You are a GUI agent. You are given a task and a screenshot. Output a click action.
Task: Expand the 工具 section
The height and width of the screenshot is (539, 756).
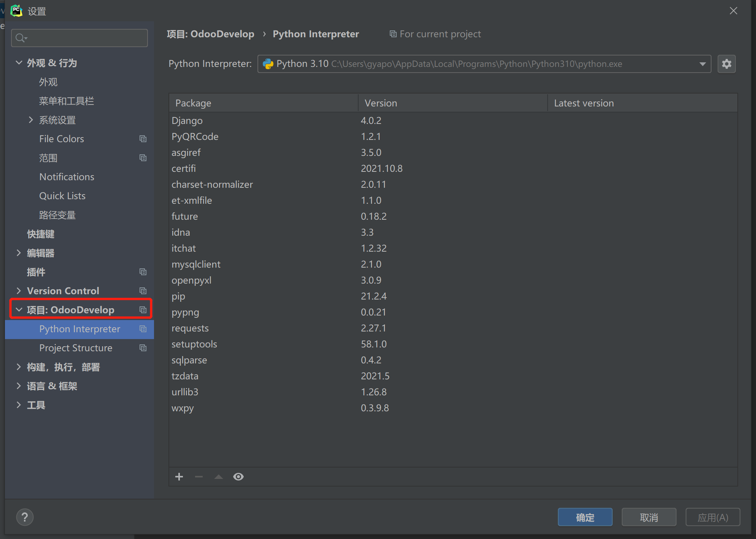point(19,405)
